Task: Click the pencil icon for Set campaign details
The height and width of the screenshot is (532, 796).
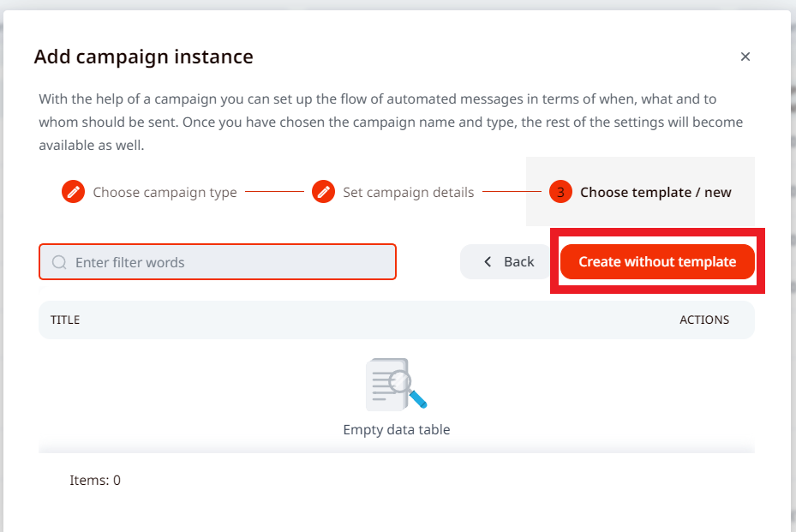Action: (323, 192)
